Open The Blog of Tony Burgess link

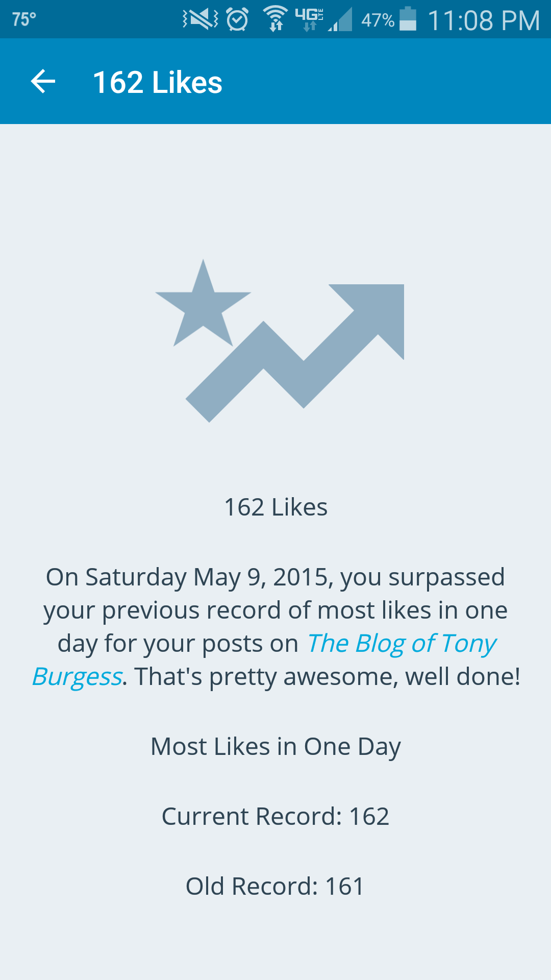click(x=402, y=643)
